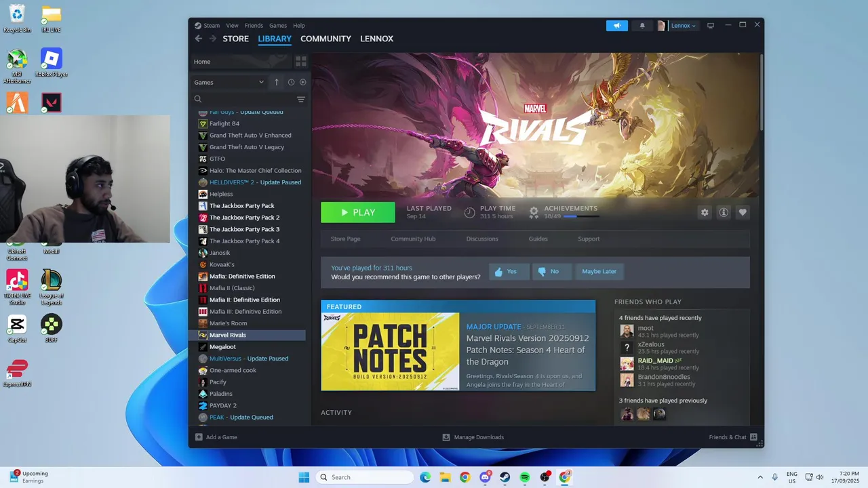Open the Patch Notes featured thumbnail
This screenshot has width=868, height=488.
(390, 351)
